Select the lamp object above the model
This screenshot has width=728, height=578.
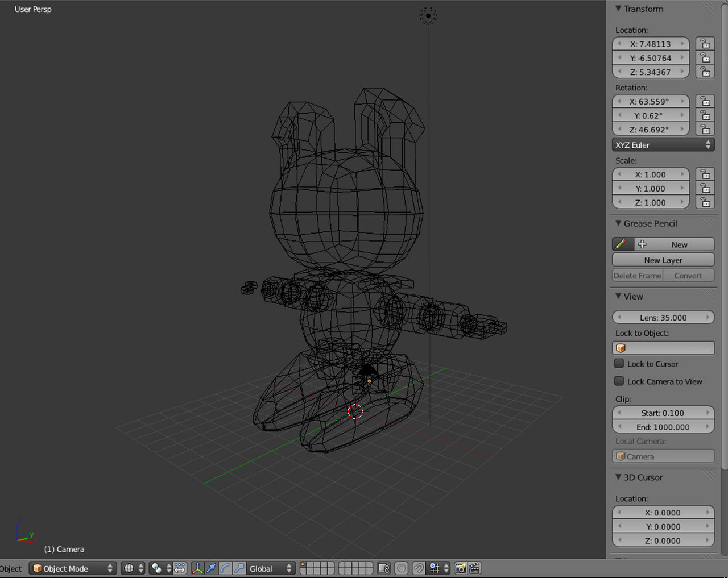pyautogui.click(x=428, y=16)
